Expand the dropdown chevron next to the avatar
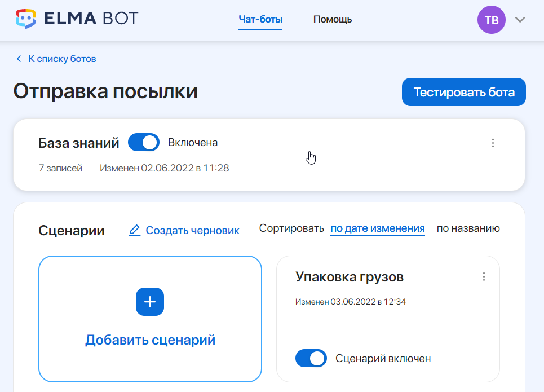This screenshot has height=392, width=544. pos(519,20)
